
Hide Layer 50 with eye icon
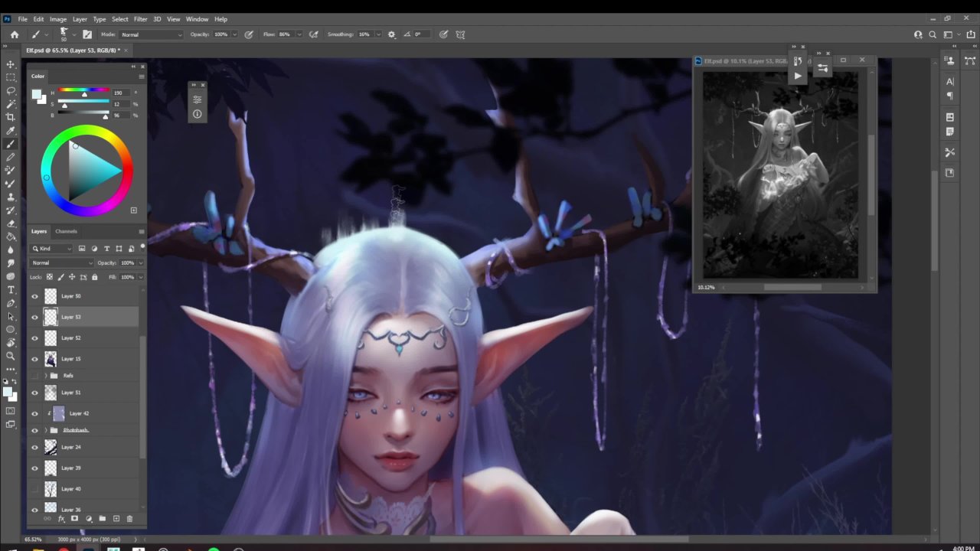(34, 296)
